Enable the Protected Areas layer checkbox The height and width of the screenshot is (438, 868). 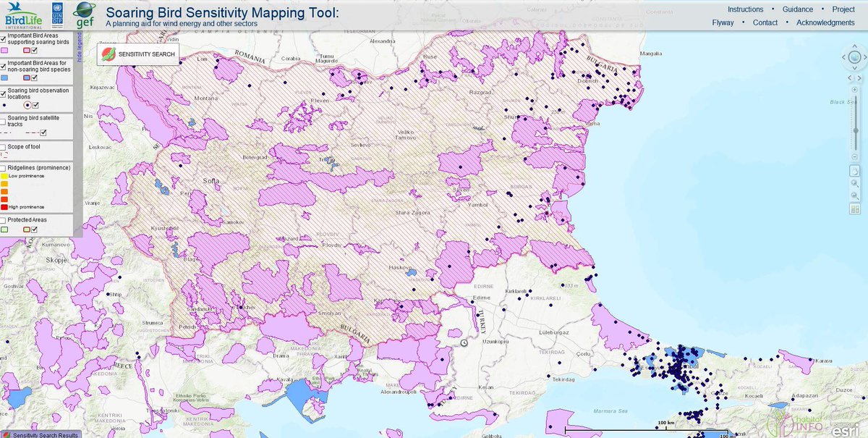[x=4, y=219]
